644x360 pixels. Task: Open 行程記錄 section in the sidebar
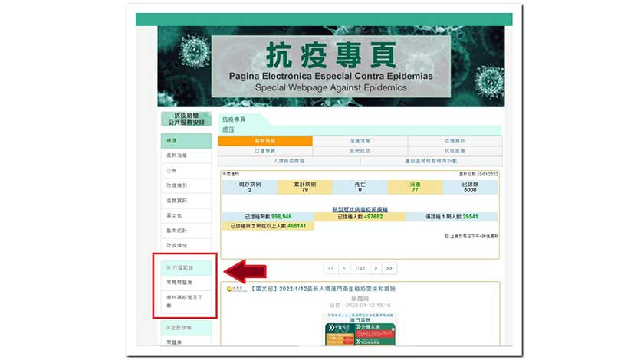click(x=179, y=267)
